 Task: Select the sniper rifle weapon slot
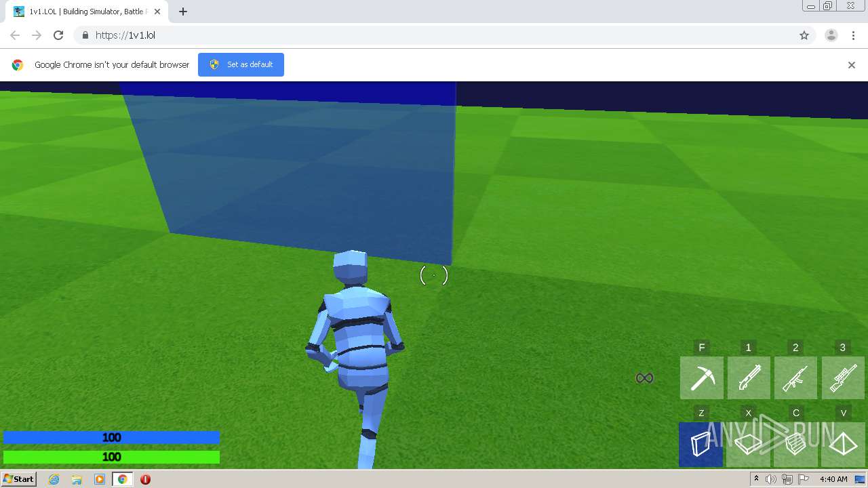[x=843, y=378]
